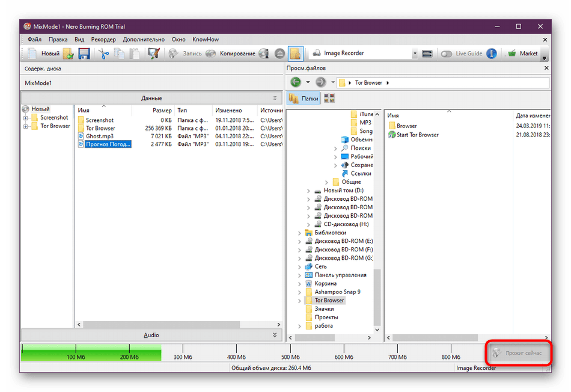This screenshot has width=571, height=392.
Task: Open forward history dropdown arrow
Action: (x=333, y=82)
